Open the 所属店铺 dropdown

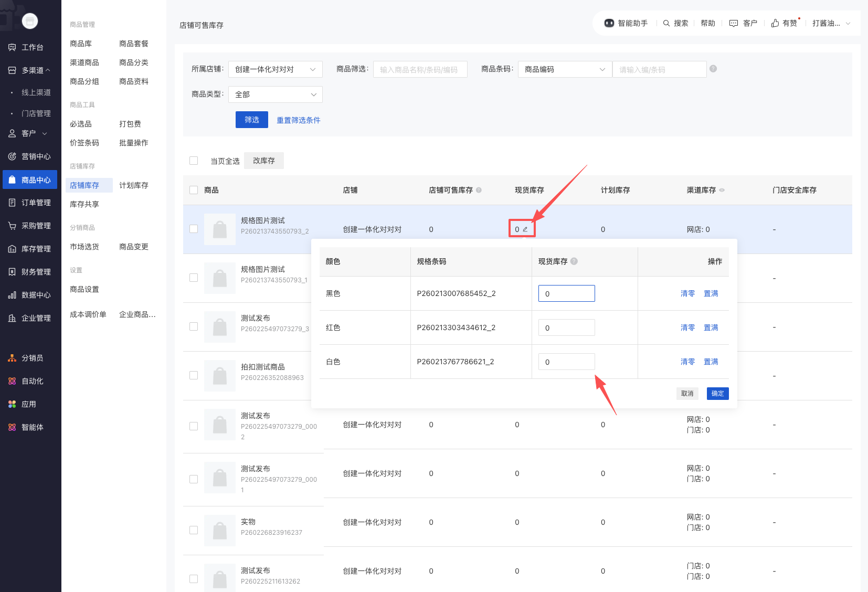tap(275, 69)
